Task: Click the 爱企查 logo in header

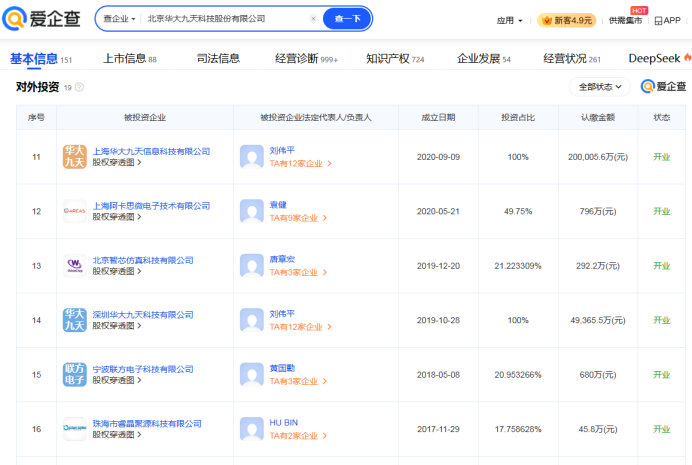Action: point(43,19)
